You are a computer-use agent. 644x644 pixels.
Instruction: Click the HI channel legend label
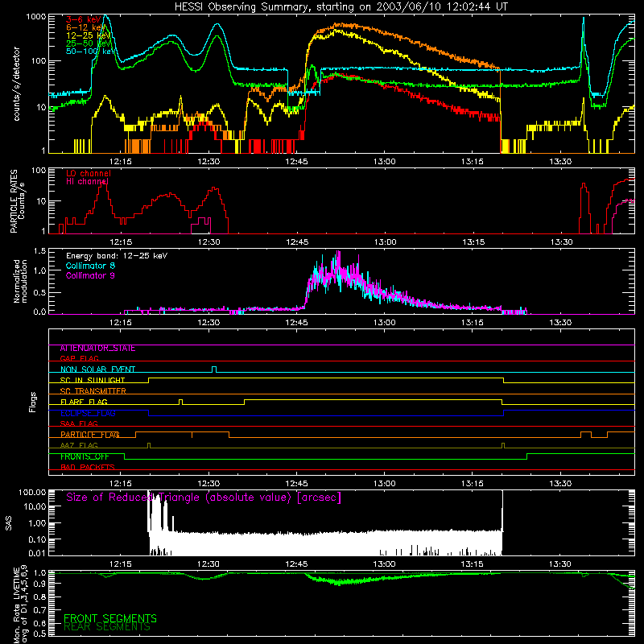(x=87, y=181)
